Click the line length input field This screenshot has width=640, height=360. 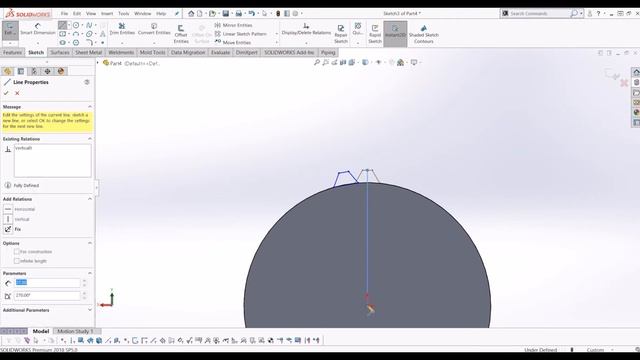(47, 282)
